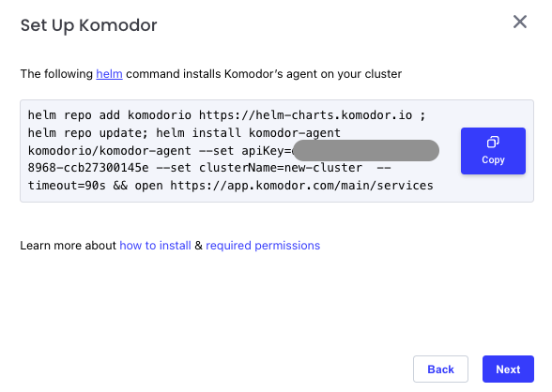
Task: Click the helm-charts.komodor.io URL in the command
Action: coord(305,115)
